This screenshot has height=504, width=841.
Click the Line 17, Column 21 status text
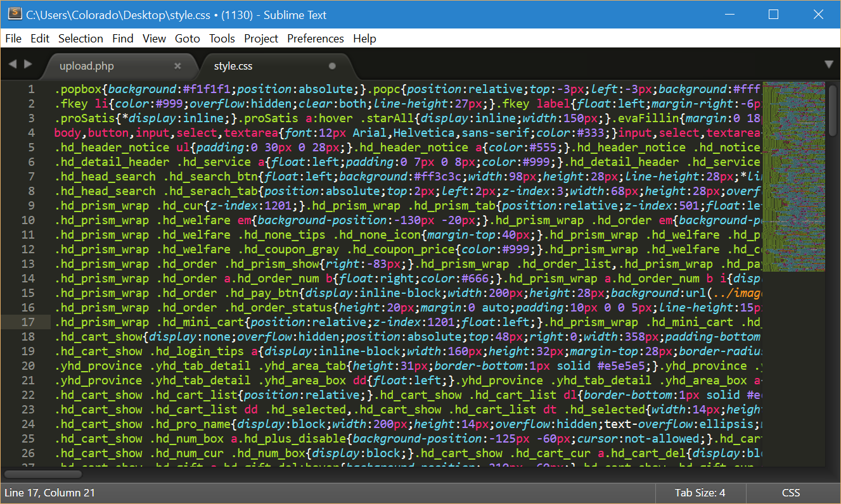coord(51,493)
